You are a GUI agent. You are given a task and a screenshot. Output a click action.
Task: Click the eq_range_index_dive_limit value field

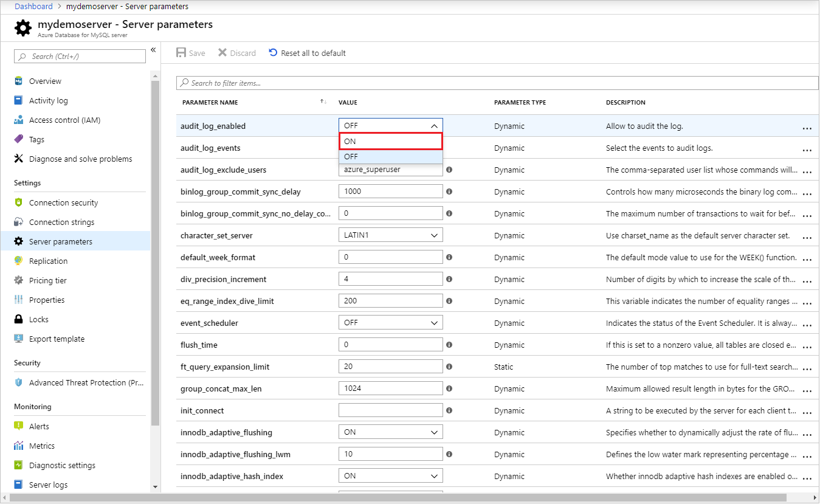[x=391, y=301]
